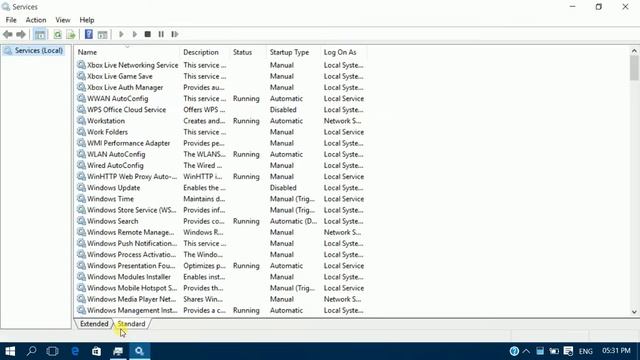Switch to the Extended tab
Viewport: 640px width, 360px height.
(94, 324)
